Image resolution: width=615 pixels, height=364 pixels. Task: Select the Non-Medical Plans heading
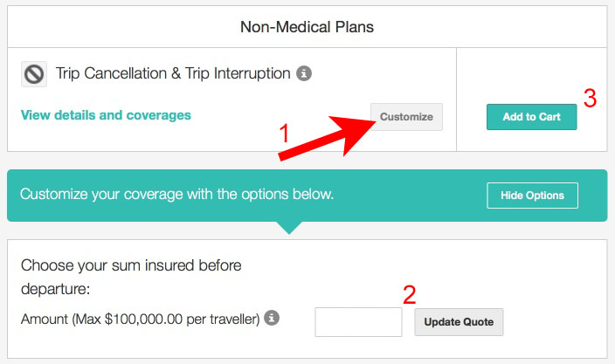coord(307,27)
